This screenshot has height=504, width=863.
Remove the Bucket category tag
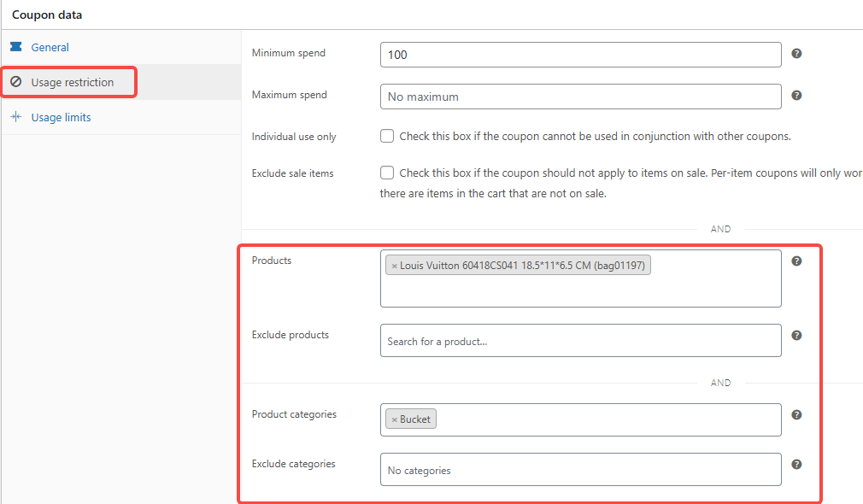pyautogui.click(x=394, y=419)
